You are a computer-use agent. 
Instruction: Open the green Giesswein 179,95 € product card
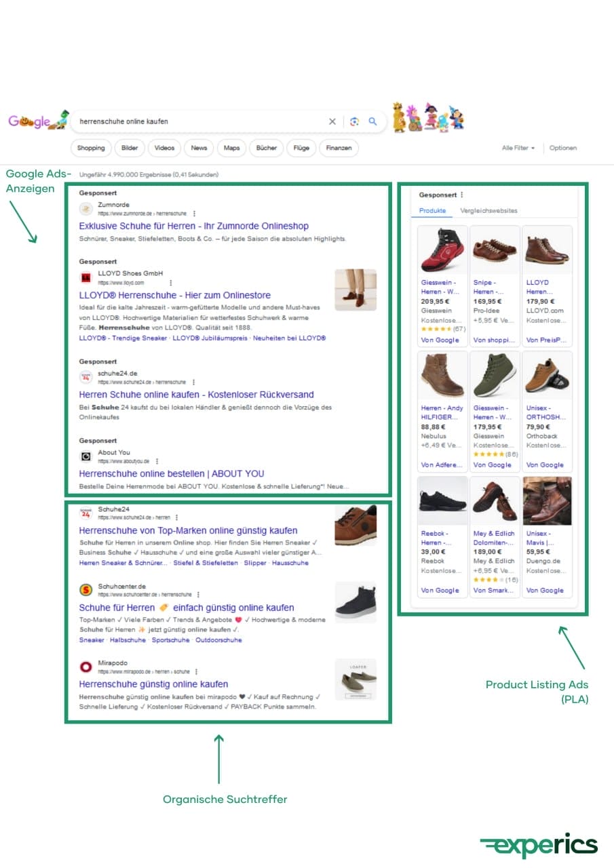coord(494,412)
